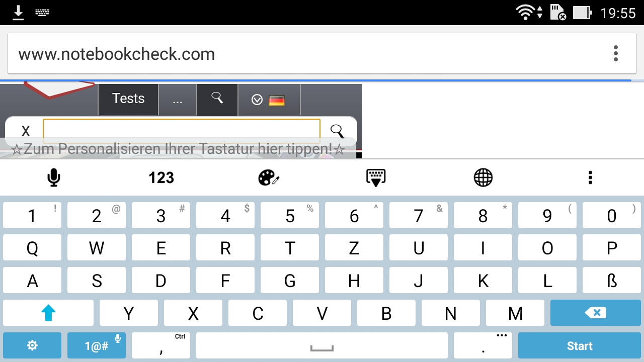Hide the keyboard with the collapse icon
Image resolution: width=644 pixels, height=362 pixels.
[x=376, y=177]
